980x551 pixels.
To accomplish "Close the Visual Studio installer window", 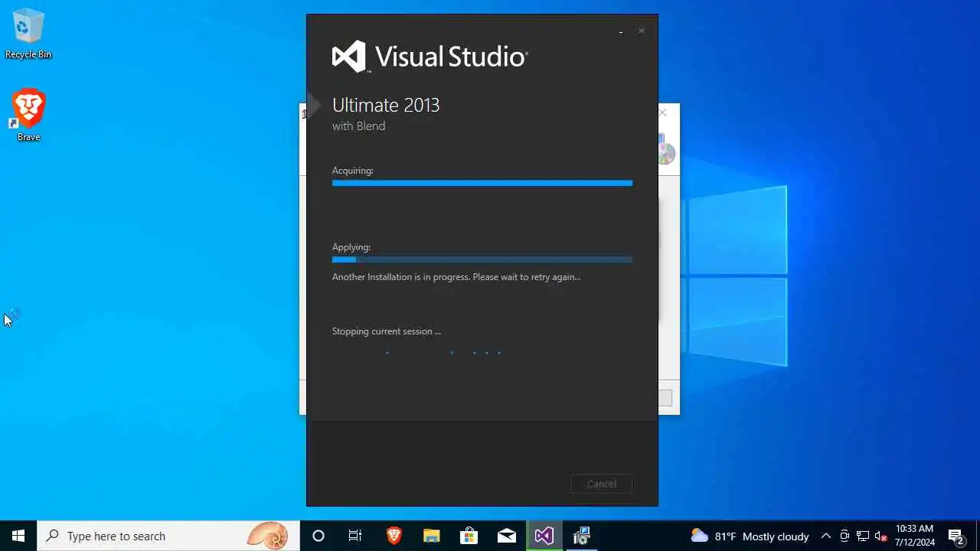I will tap(642, 31).
